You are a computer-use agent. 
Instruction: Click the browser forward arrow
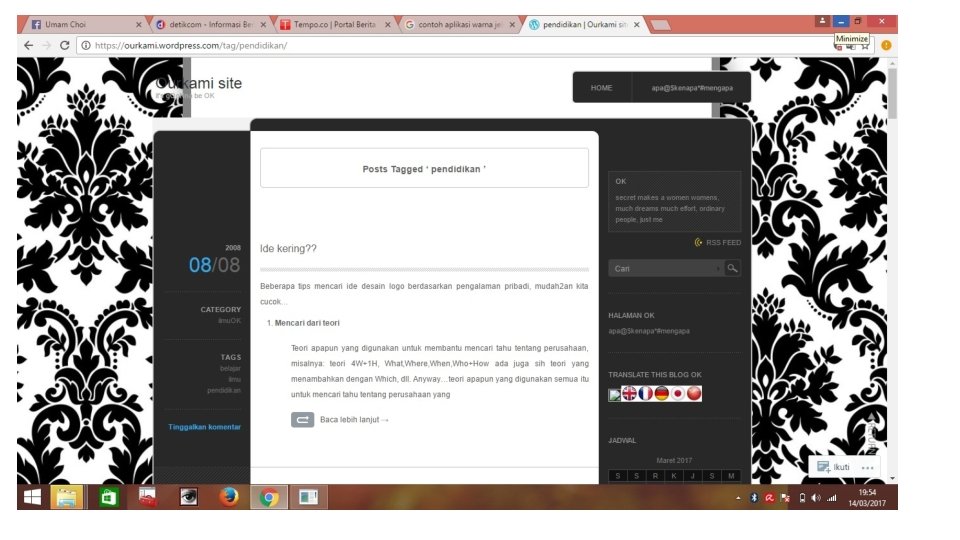[x=47, y=45]
